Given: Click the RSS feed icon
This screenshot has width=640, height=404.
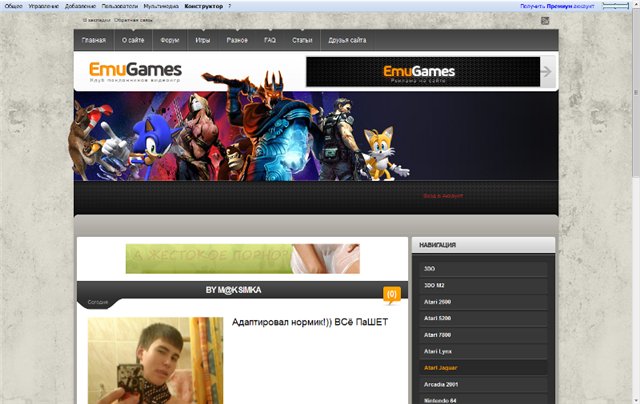Looking at the screenshot, I should [x=545, y=21].
